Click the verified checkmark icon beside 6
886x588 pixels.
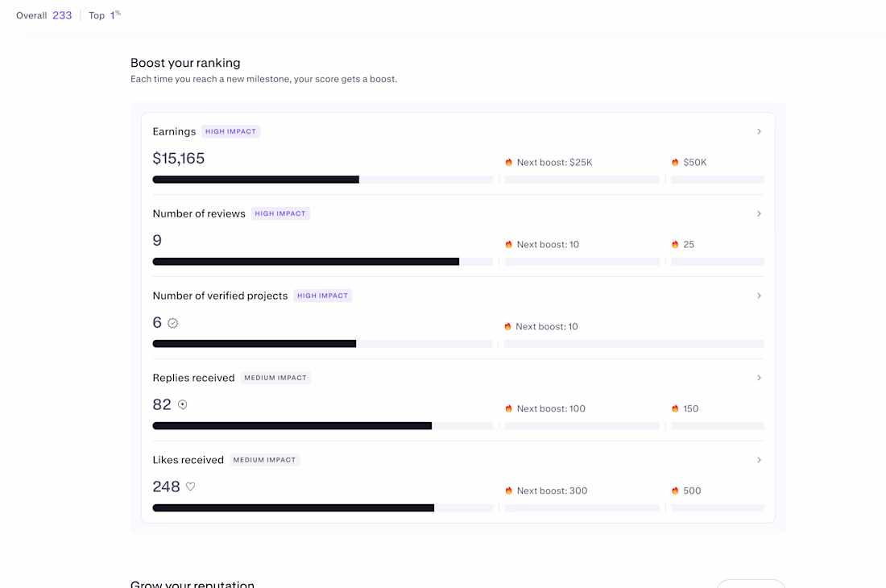pyautogui.click(x=172, y=323)
